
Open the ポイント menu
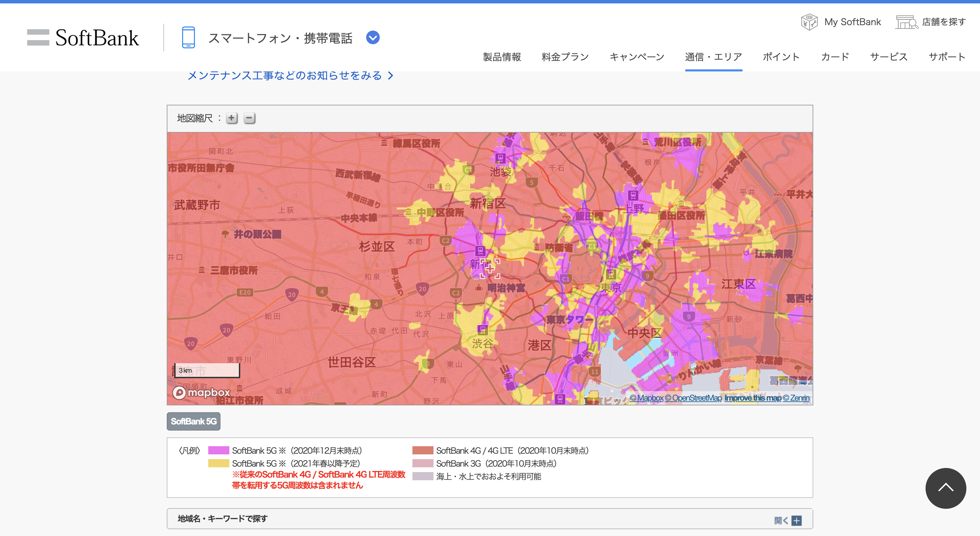(x=781, y=57)
